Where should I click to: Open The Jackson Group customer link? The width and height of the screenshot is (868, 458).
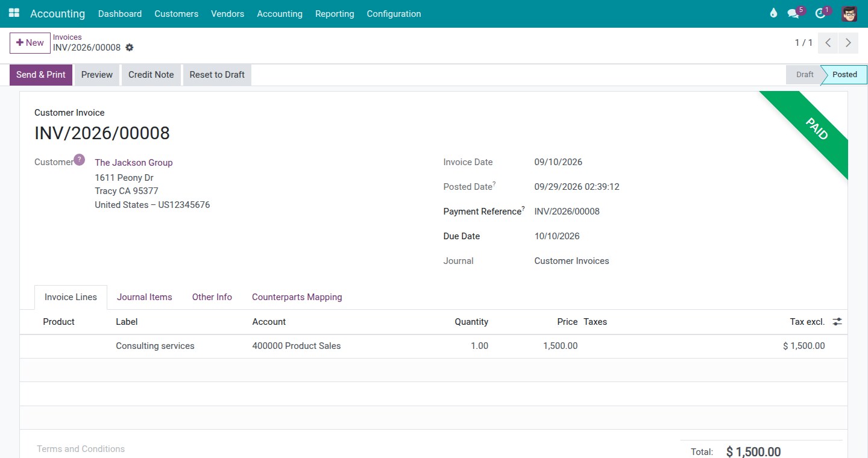(134, 163)
